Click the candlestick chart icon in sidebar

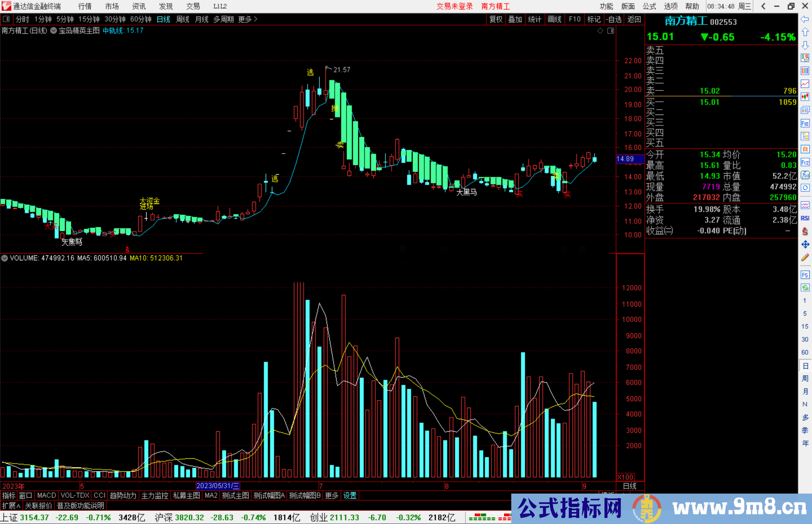[805, 97]
